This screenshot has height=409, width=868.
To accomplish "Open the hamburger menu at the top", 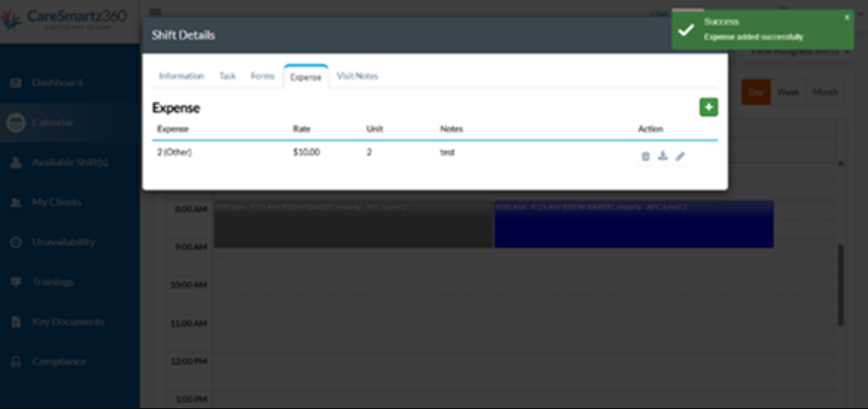I will (155, 12).
